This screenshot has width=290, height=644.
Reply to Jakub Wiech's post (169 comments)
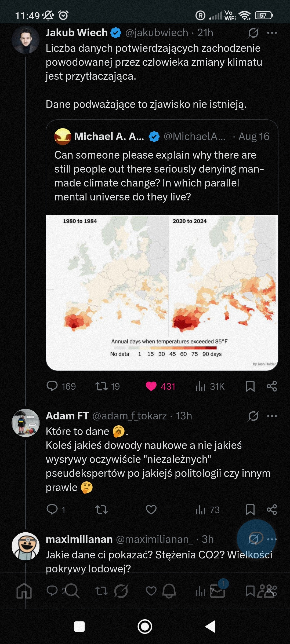coord(52,386)
